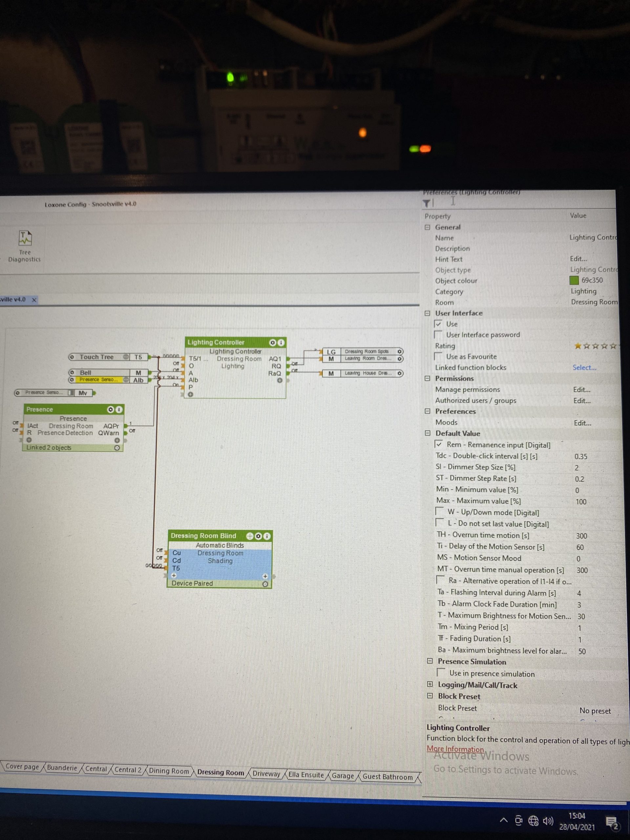Click the Presence block info icon
This screenshot has width=630, height=840.
(x=119, y=409)
